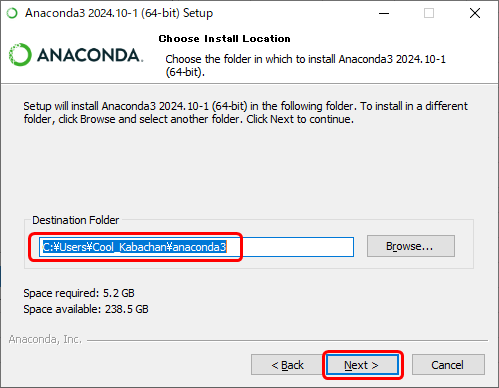Click the Next > button

pos(362,365)
